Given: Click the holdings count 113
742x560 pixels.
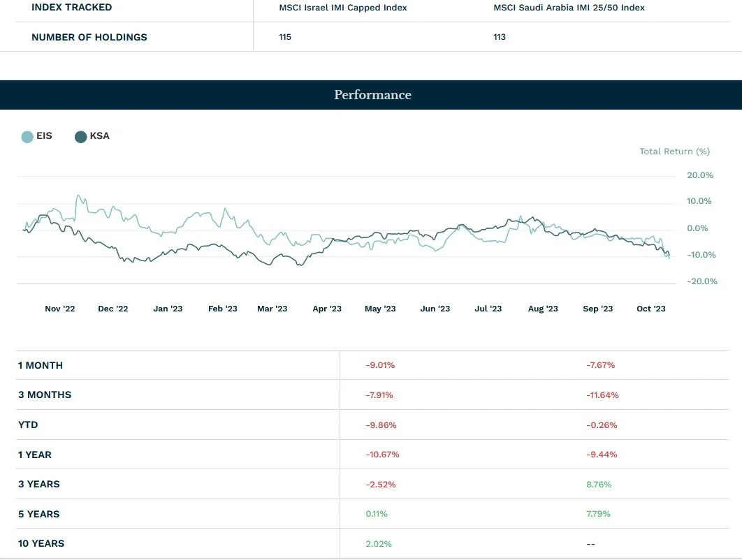Looking at the screenshot, I should pyautogui.click(x=500, y=37).
